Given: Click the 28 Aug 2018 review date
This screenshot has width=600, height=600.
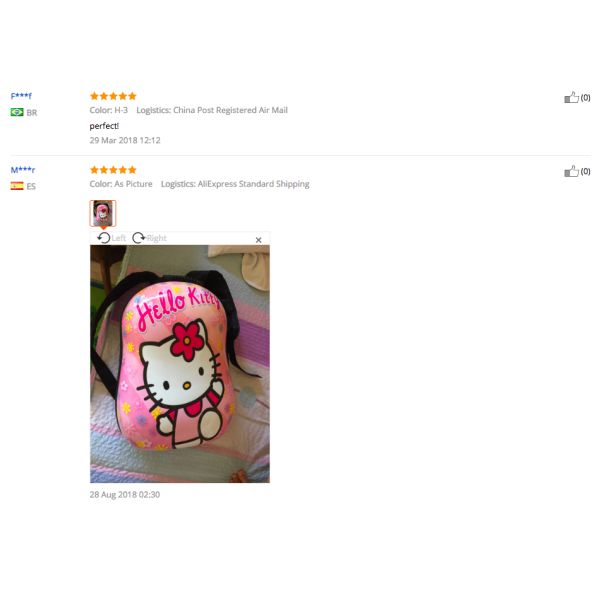Looking at the screenshot, I should pyautogui.click(x=125, y=494).
